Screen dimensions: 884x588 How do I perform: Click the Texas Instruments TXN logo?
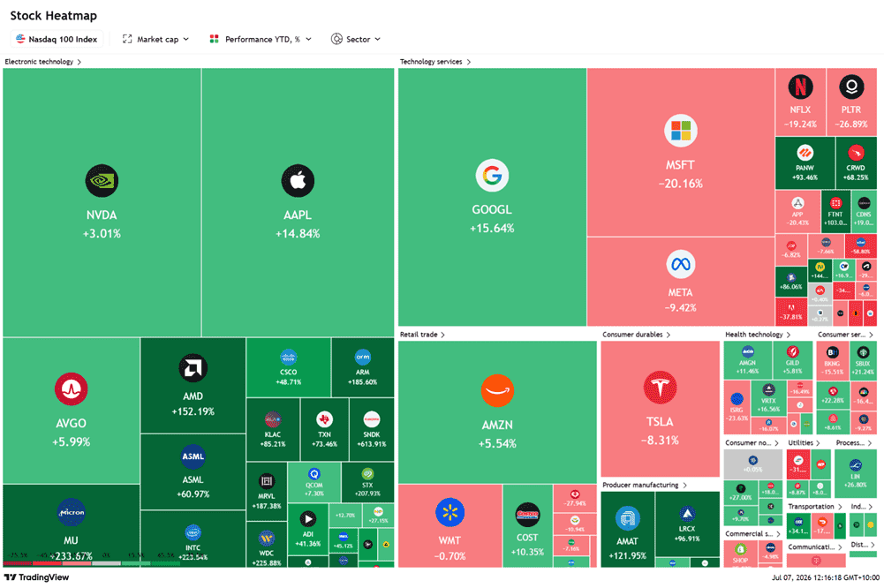[x=324, y=419]
